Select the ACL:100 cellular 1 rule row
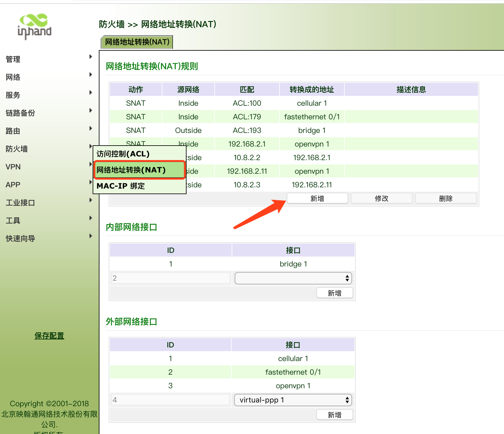Screen dimensions: 504x434 pyautogui.click(x=247, y=103)
